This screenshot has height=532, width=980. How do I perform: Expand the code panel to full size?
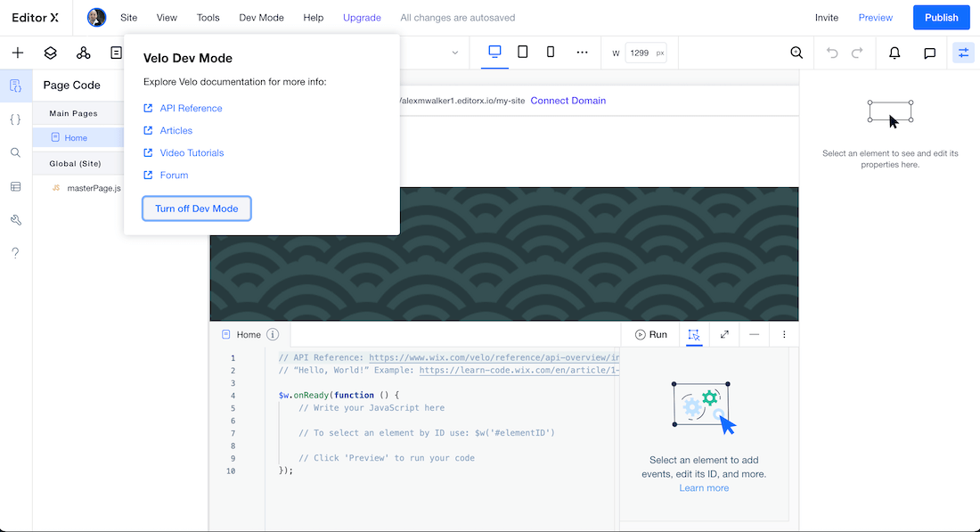click(x=724, y=334)
